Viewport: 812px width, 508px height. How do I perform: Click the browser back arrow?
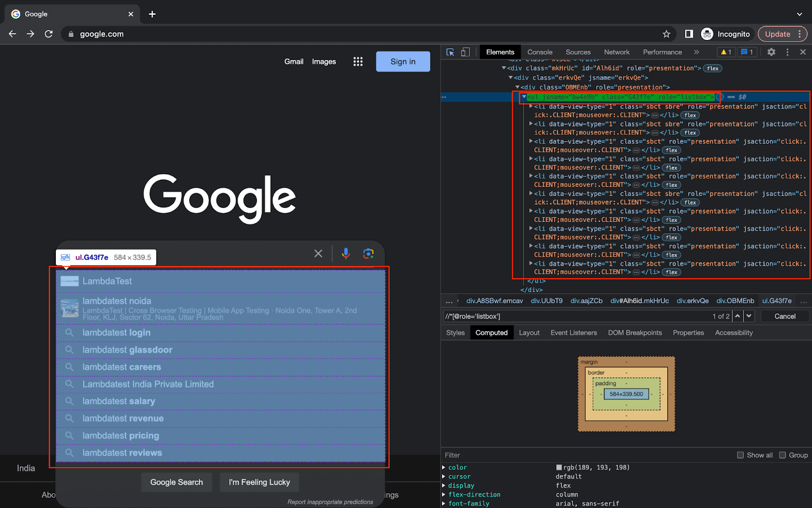pyautogui.click(x=13, y=34)
